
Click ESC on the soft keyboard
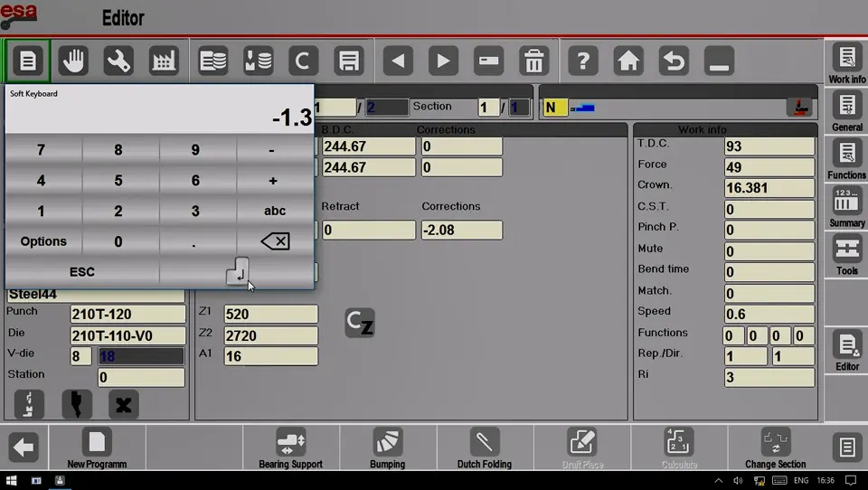tap(82, 272)
